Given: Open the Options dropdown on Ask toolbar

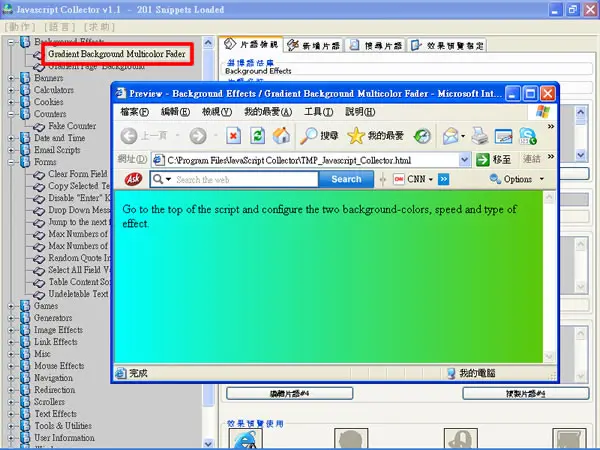Looking at the screenshot, I should [x=517, y=179].
